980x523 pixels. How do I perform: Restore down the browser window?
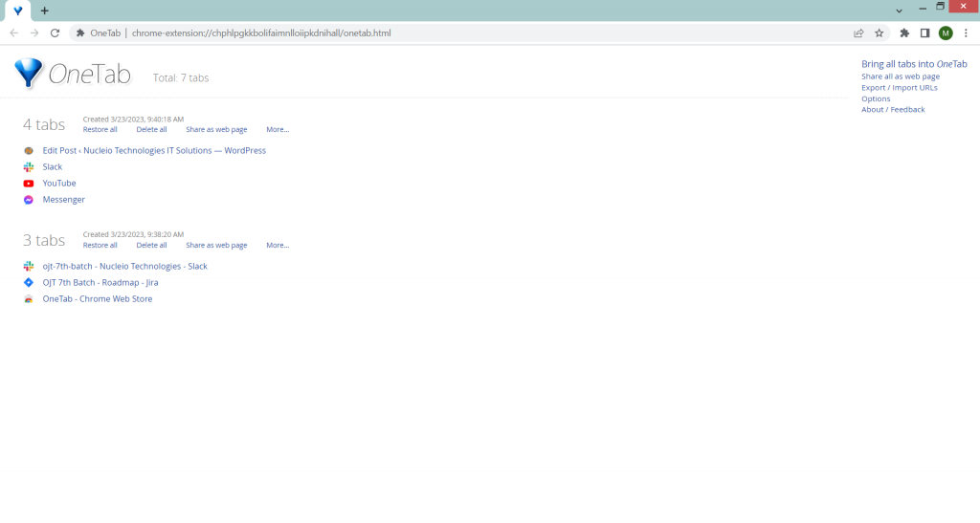coord(940,7)
